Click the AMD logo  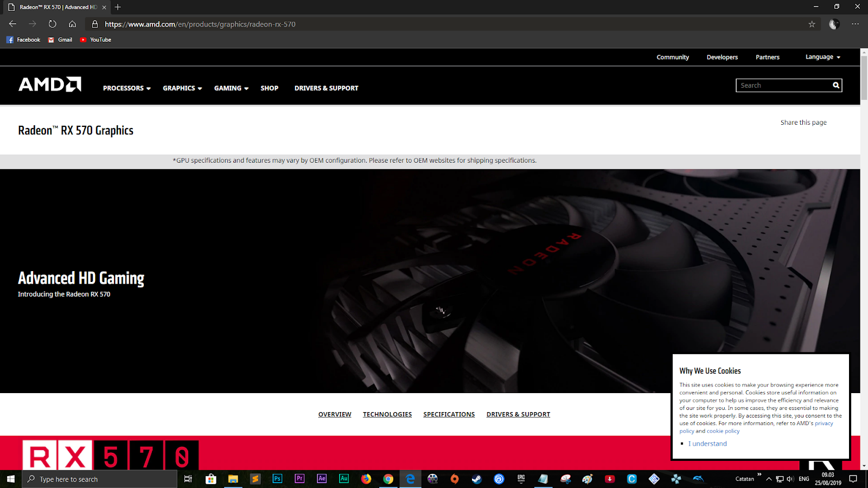pyautogui.click(x=50, y=84)
